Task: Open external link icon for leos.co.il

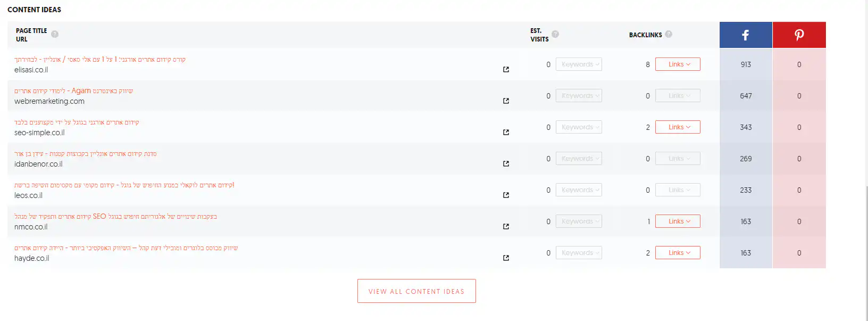Action: click(506, 195)
